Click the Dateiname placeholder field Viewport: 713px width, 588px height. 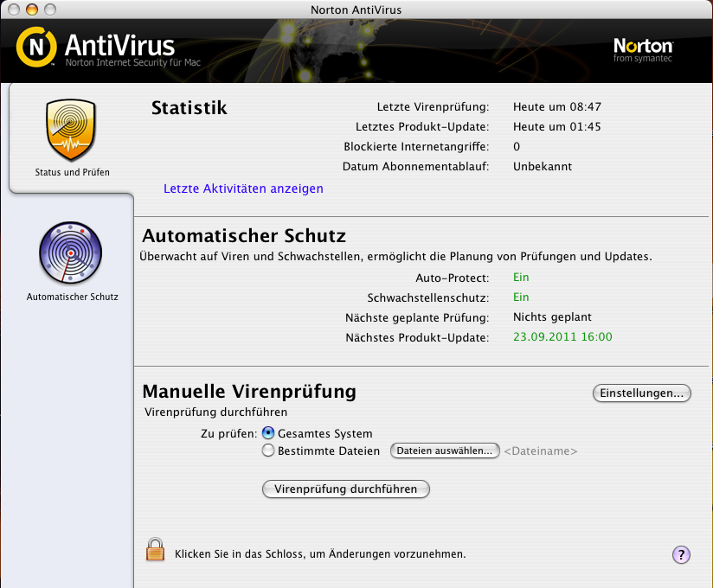click(540, 451)
